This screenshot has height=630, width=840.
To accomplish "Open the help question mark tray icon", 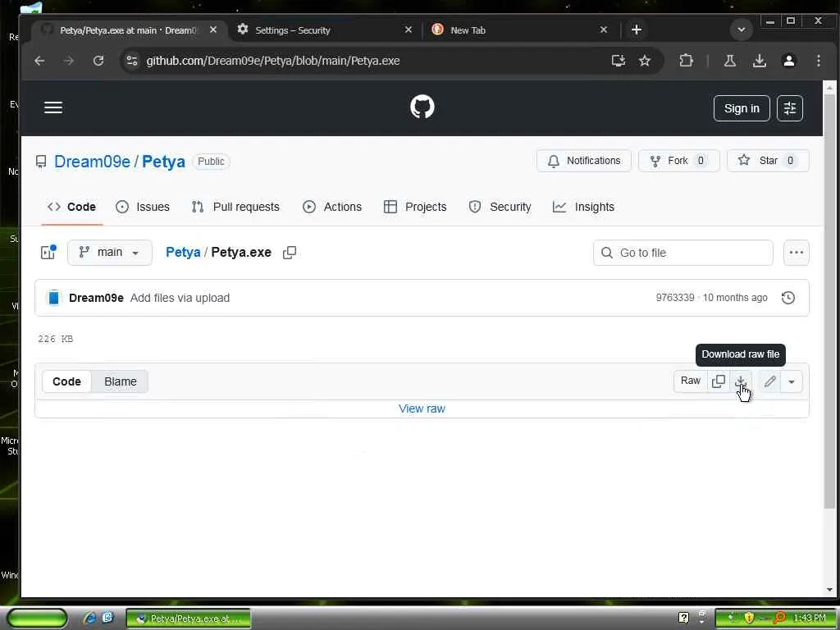I will click(x=683, y=618).
